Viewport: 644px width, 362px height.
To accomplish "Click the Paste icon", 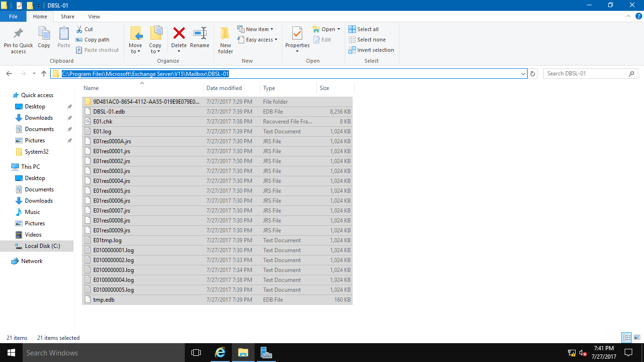I will pyautogui.click(x=63, y=38).
